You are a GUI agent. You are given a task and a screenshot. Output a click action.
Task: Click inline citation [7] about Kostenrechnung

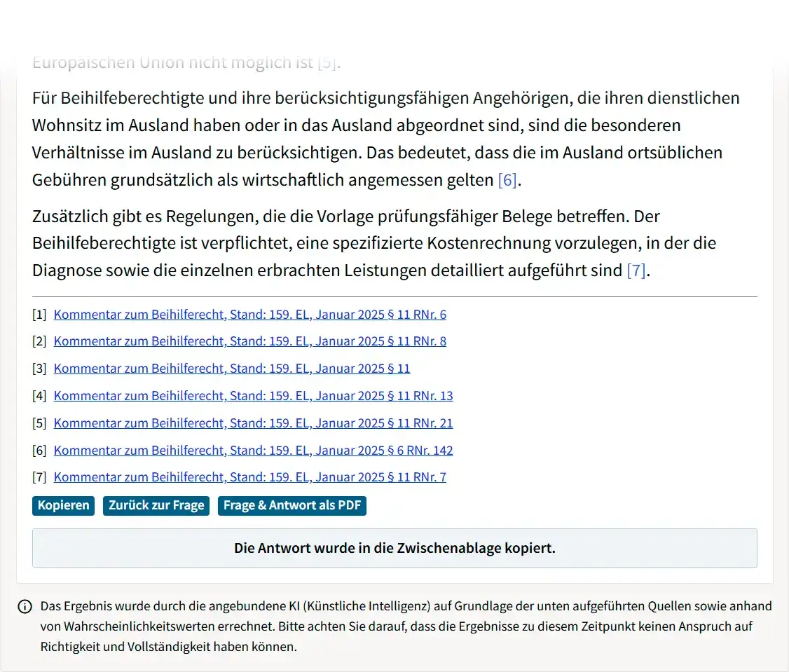636,270
